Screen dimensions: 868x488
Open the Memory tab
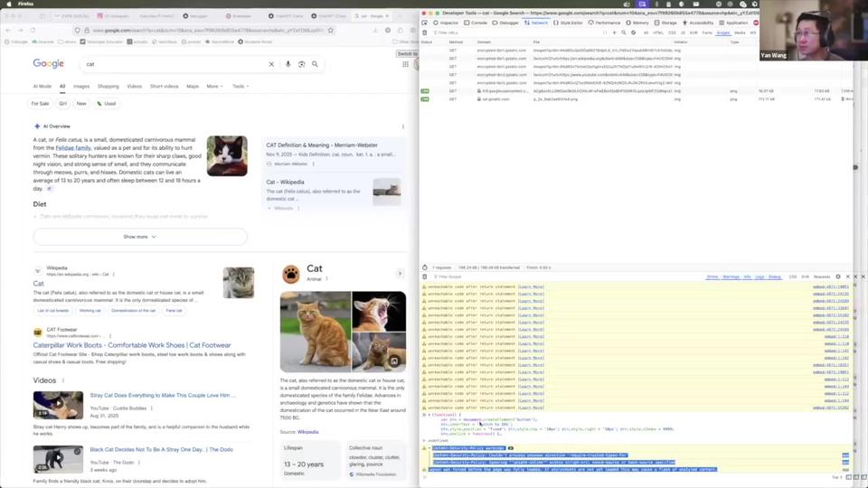click(637, 23)
